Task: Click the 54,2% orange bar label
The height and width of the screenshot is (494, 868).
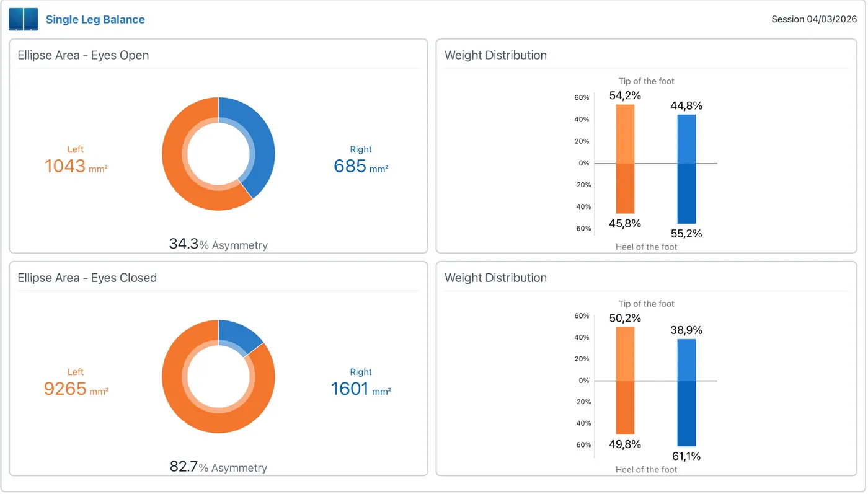Action: click(625, 95)
